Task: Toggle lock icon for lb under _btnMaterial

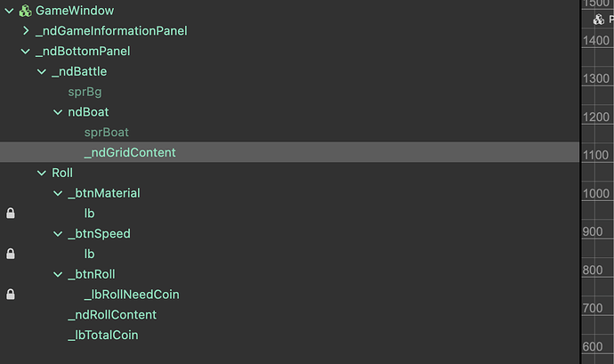Action: 11,214
